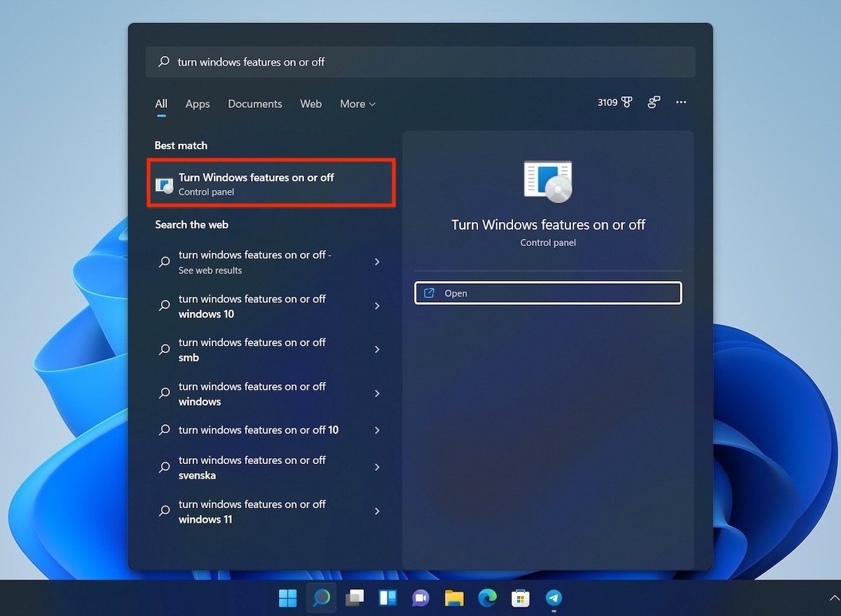Click magnifier beside 'on or off windows' suggestion

pos(165,393)
